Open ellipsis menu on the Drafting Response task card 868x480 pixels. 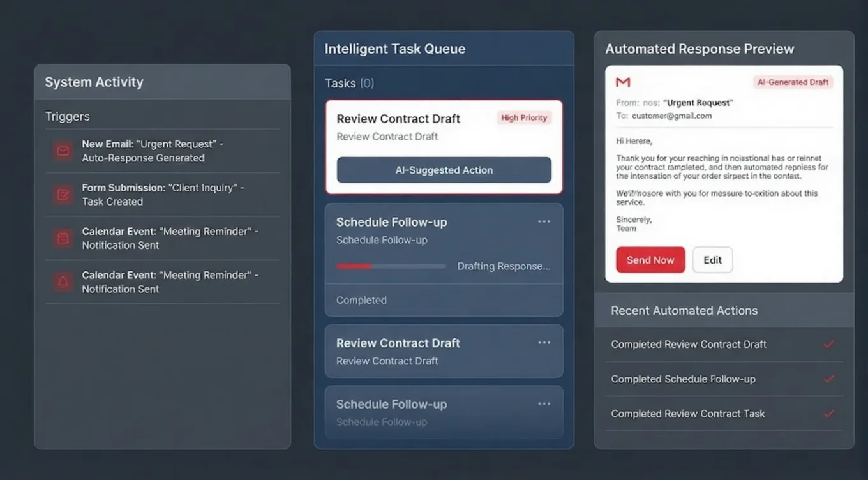point(544,221)
